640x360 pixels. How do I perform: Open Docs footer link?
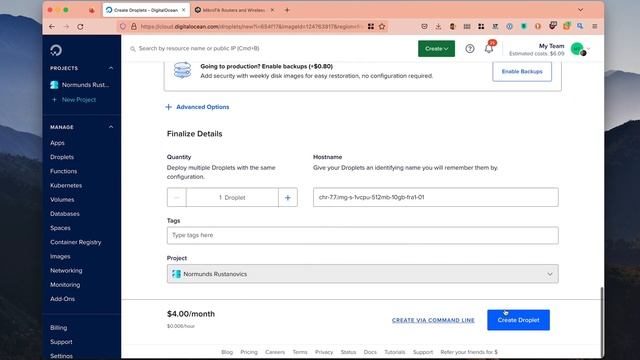click(x=370, y=352)
